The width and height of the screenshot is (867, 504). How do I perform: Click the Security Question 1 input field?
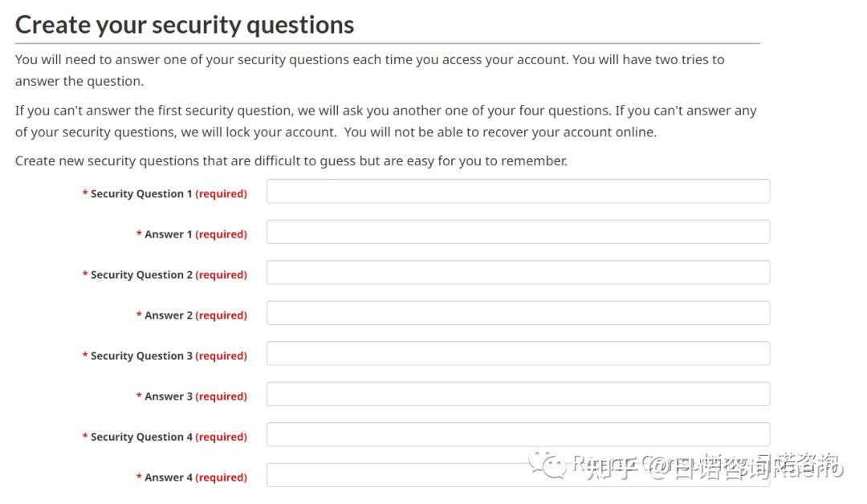pos(518,192)
